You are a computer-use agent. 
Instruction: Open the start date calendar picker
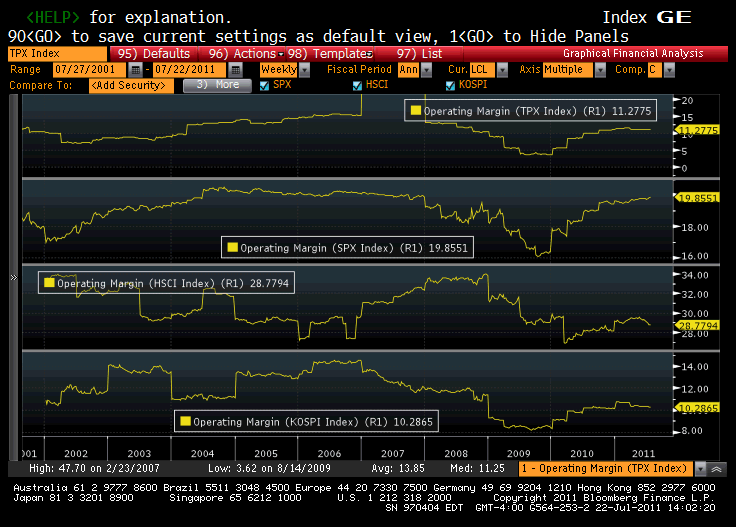pos(135,70)
